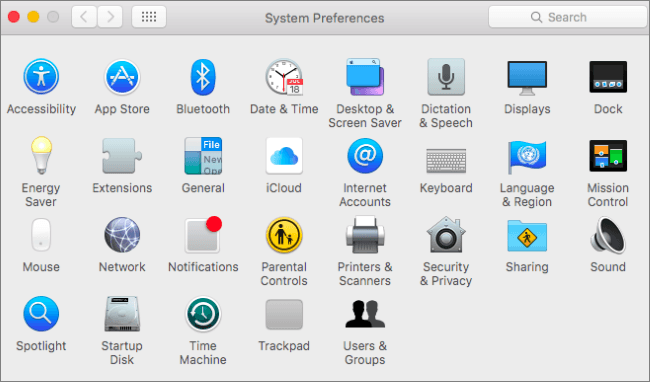650x382 pixels.
Task: Open Startup Disk preferences
Action: click(122, 314)
